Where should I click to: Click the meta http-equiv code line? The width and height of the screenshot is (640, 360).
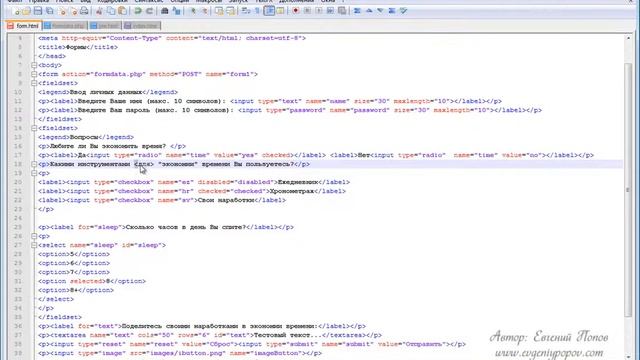[172, 38]
